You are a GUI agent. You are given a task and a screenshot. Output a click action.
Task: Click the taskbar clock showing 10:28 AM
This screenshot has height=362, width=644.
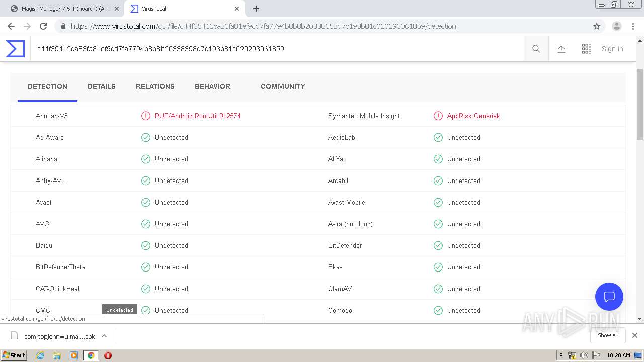coord(618,355)
